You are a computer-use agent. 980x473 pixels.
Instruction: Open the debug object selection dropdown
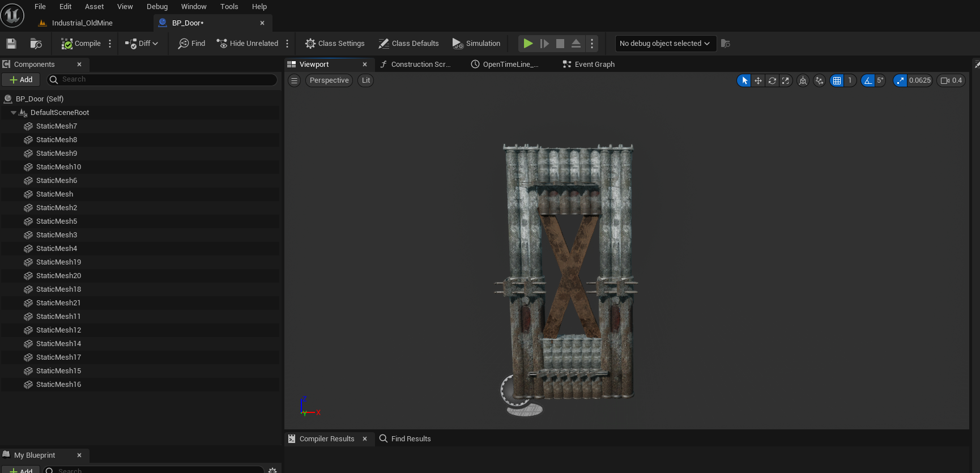pyautogui.click(x=665, y=44)
